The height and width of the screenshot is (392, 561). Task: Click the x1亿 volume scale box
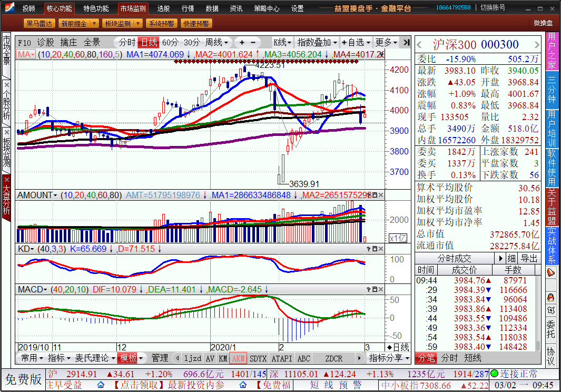click(398, 238)
